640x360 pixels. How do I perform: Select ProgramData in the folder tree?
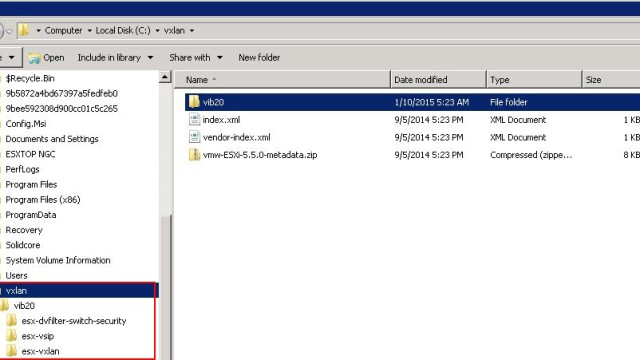coord(31,215)
